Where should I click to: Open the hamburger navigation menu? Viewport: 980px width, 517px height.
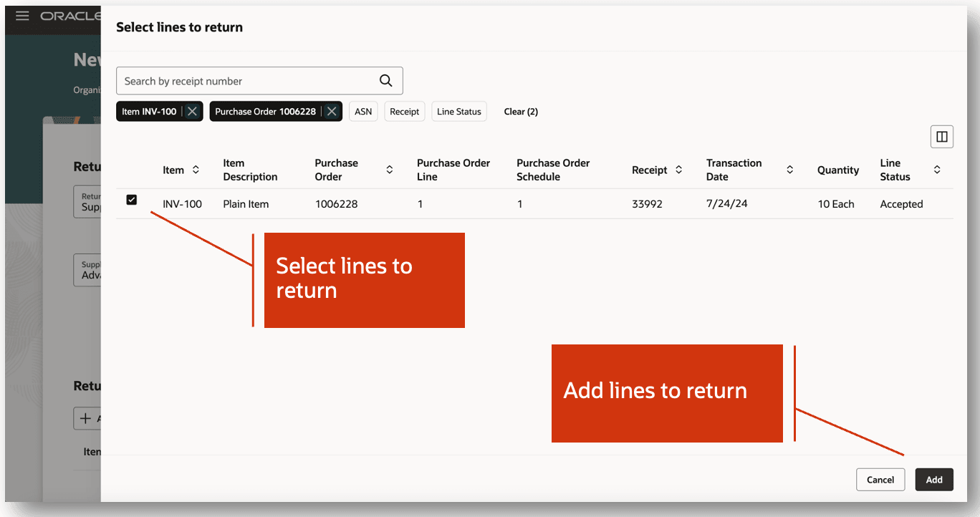coord(22,16)
